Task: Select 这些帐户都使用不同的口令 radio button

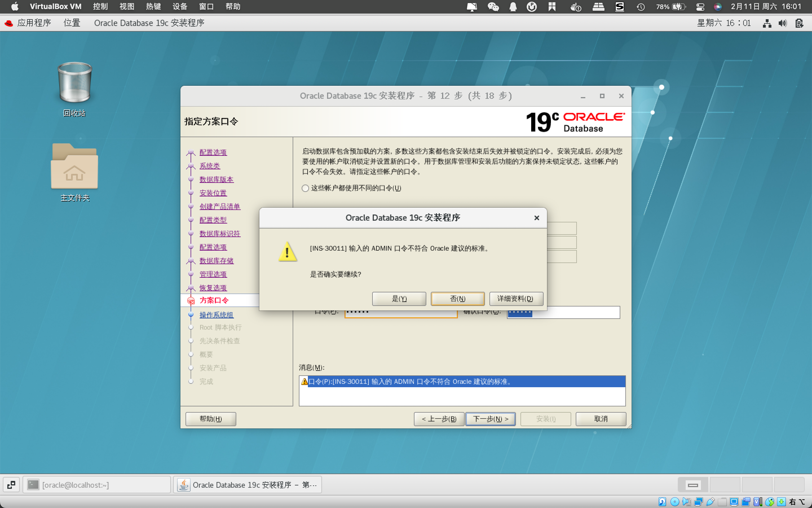Action: pyautogui.click(x=305, y=188)
